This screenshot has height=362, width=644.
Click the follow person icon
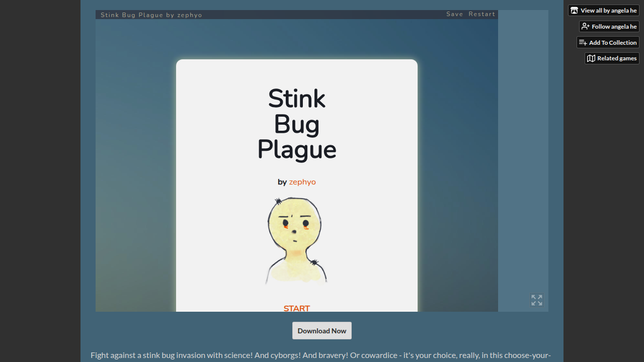[585, 27]
